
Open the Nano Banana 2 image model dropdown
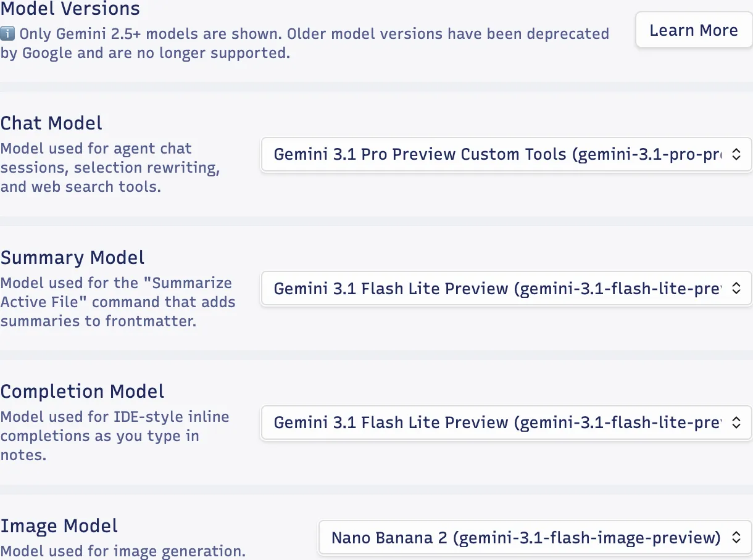click(x=526, y=538)
